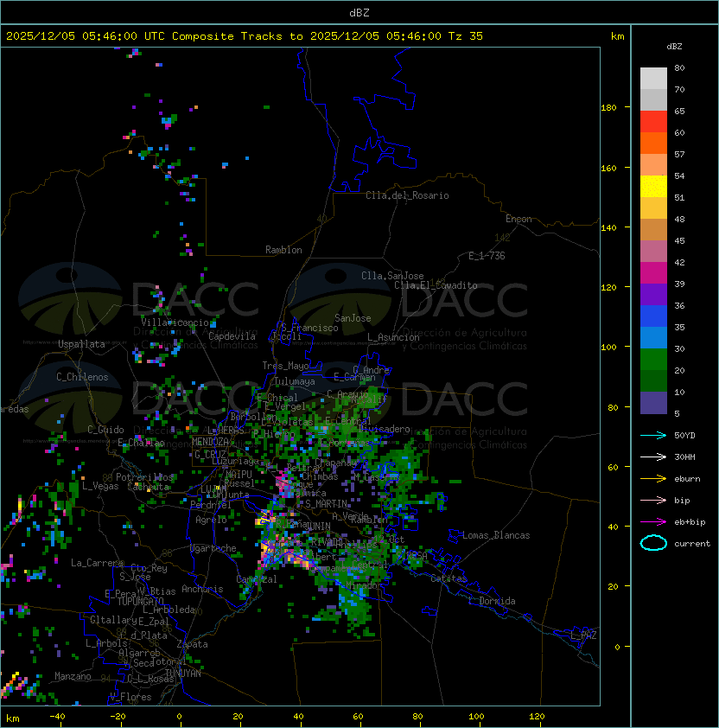The height and width of the screenshot is (728, 719).
Task: Click the 'V_Flores' map label
Action: pos(130,697)
